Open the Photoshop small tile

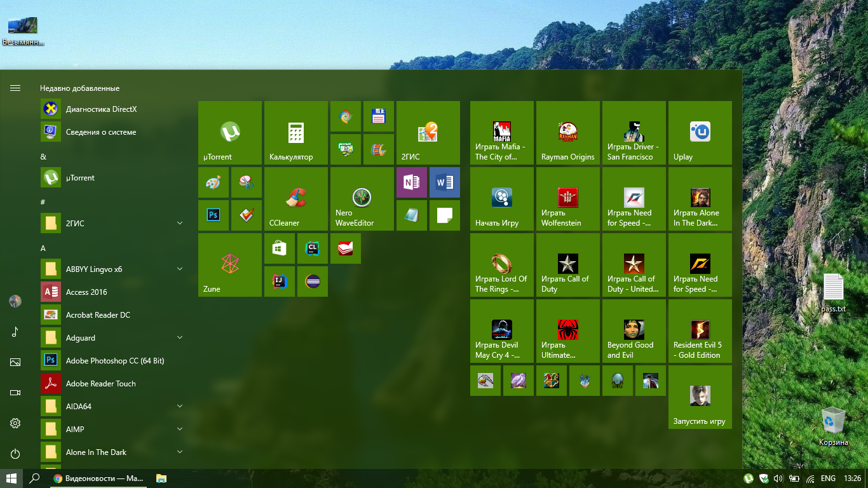point(214,215)
